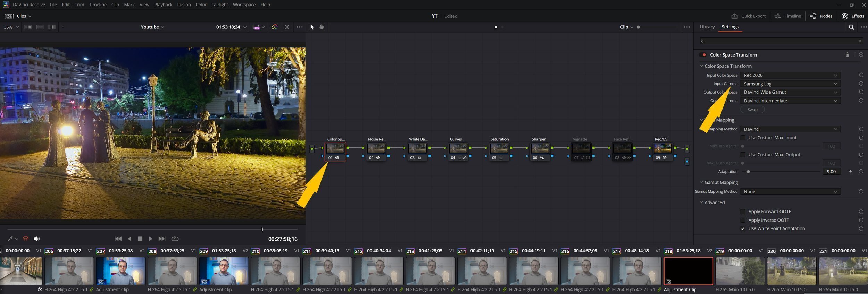Delete Color Space Transform with trash icon
868x294 pixels.
tap(847, 55)
